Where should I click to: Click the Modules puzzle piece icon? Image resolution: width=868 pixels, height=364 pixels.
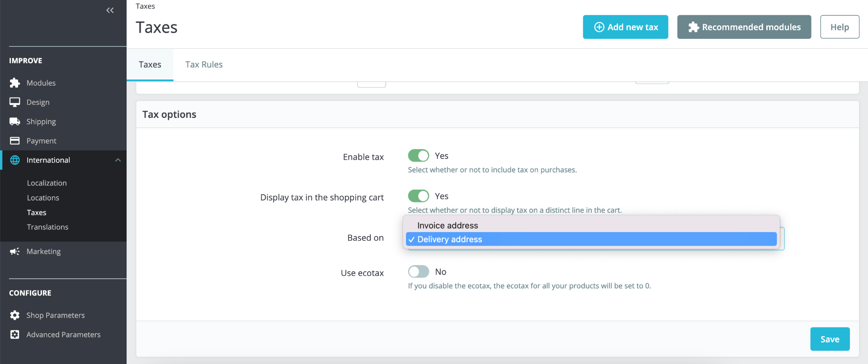[15, 83]
